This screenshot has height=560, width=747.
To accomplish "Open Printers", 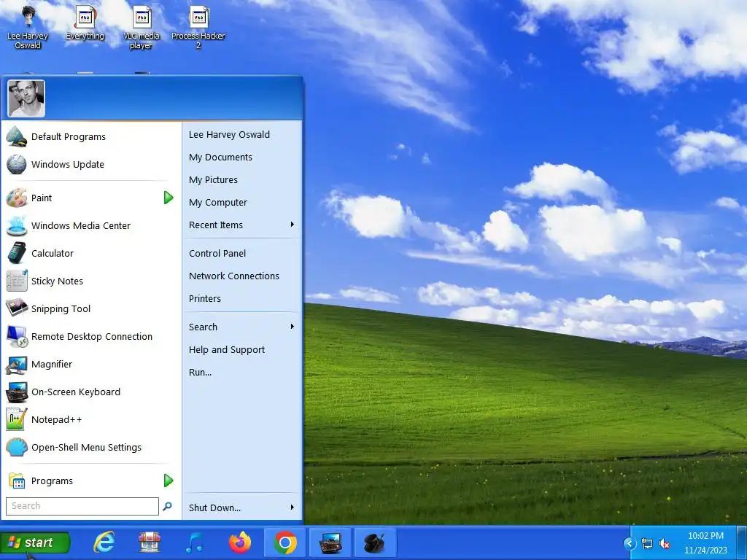I will [x=242, y=298].
